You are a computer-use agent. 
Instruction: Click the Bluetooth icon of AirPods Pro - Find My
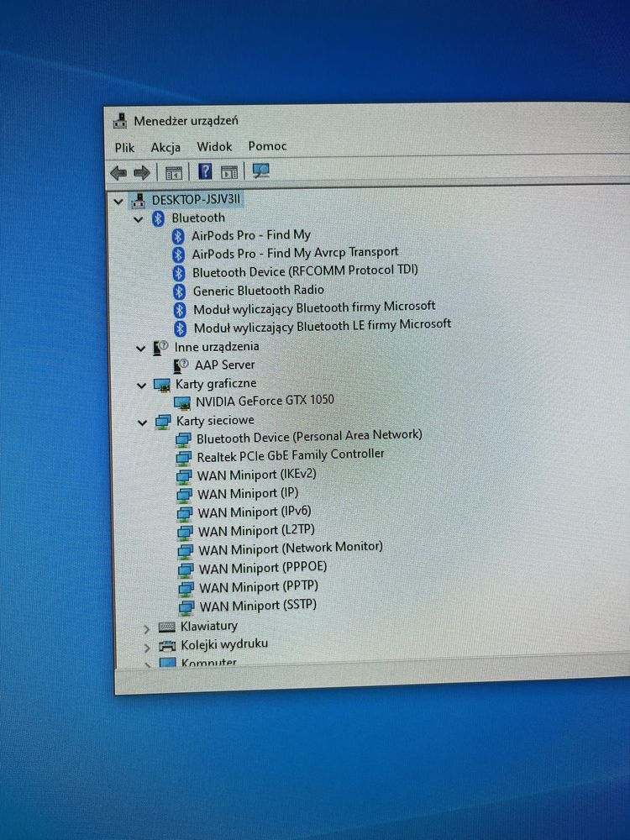[x=178, y=236]
